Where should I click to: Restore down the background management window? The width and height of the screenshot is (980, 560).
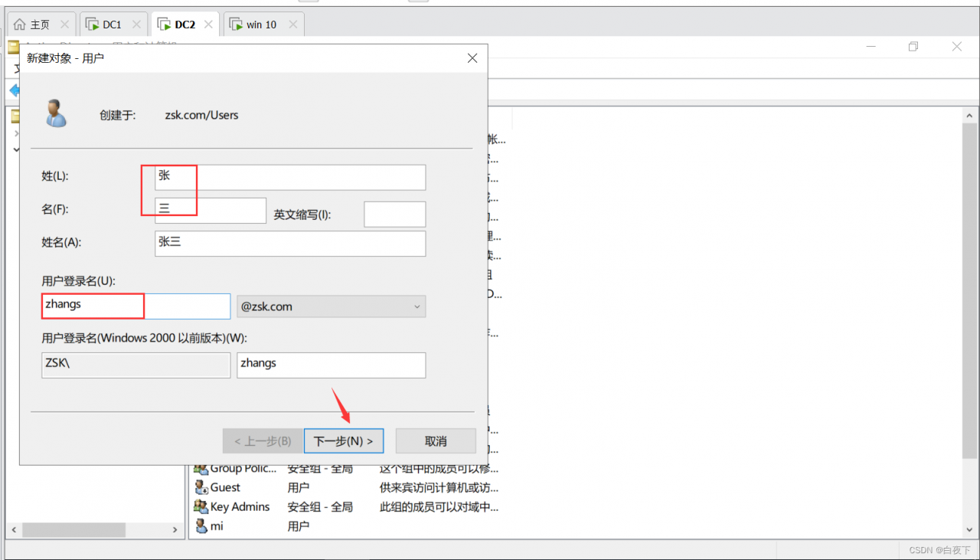[913, 47]
